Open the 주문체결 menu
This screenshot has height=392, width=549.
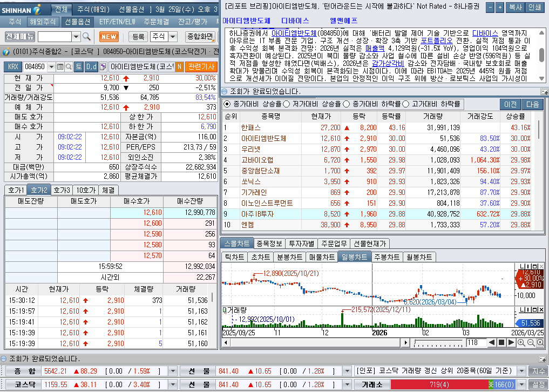click(x=157, y=22)
